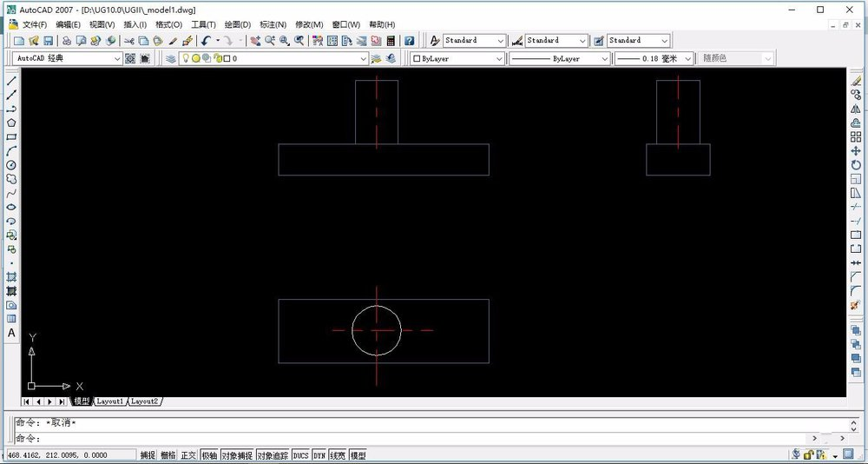Click the Save icon in standard toolbar
Viewport: 868px width, 464px height.
pyautogui.click(x=48, y=41)
